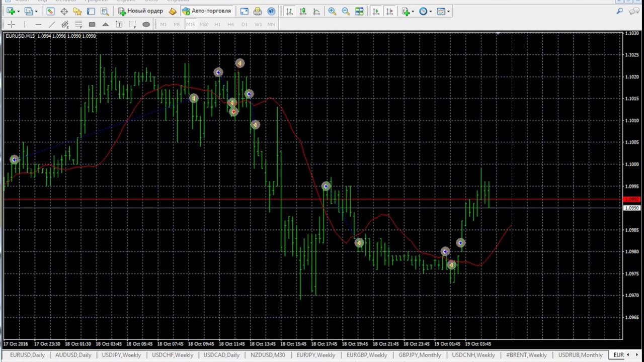The height and width of the screenshot is (362, 644).
Task: Open the USDJPY,Weekly chart tab
Action: point(121,355)
